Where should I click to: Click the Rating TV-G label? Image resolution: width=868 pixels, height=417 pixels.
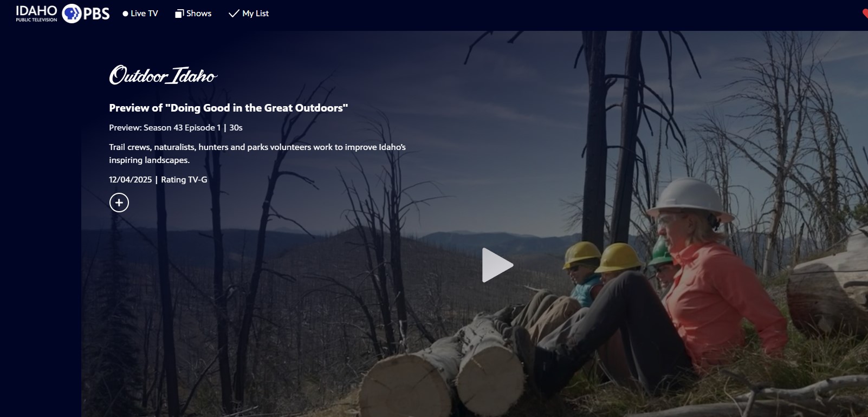[x=184, y=180]
